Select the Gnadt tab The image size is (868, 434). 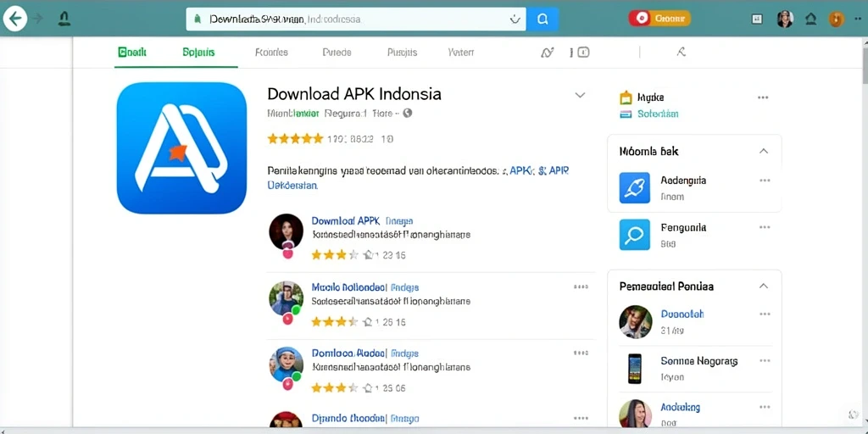tap(132, 53)
